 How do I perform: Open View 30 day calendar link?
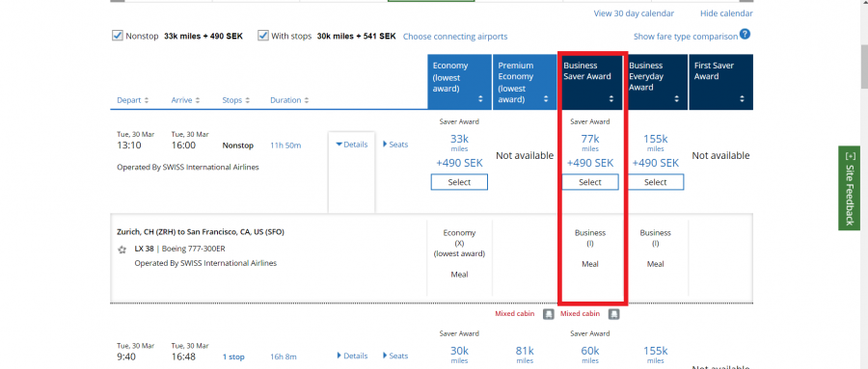click(x=634, y=13)
